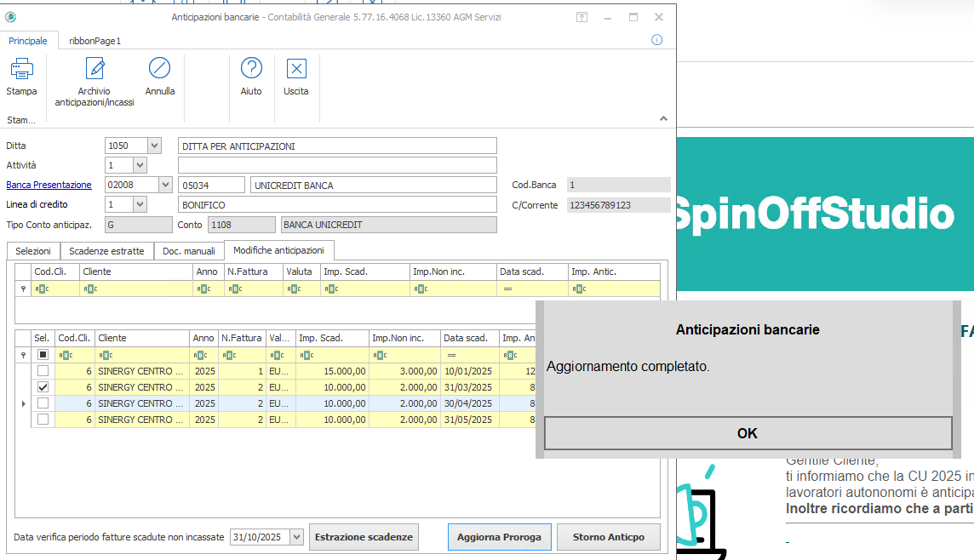Click the Cliente filter cell in upper grid
This screenshot has height=560, width=974.
point(136,289)
